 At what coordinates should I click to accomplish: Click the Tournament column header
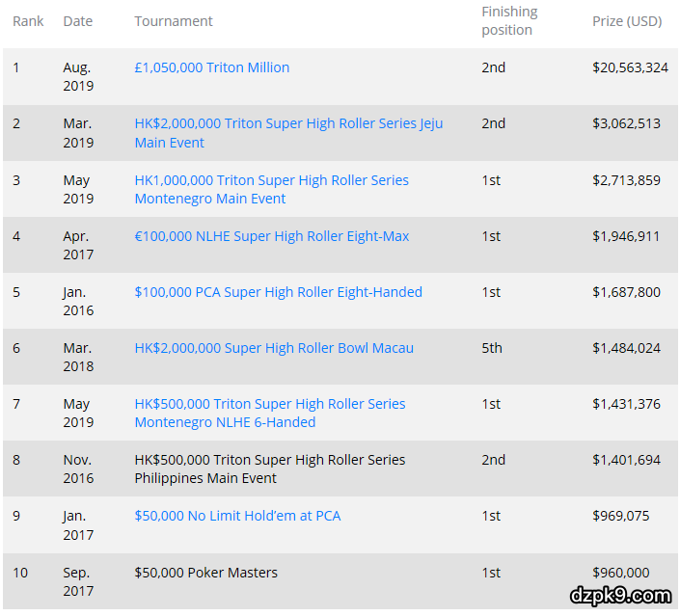[174, 21]
